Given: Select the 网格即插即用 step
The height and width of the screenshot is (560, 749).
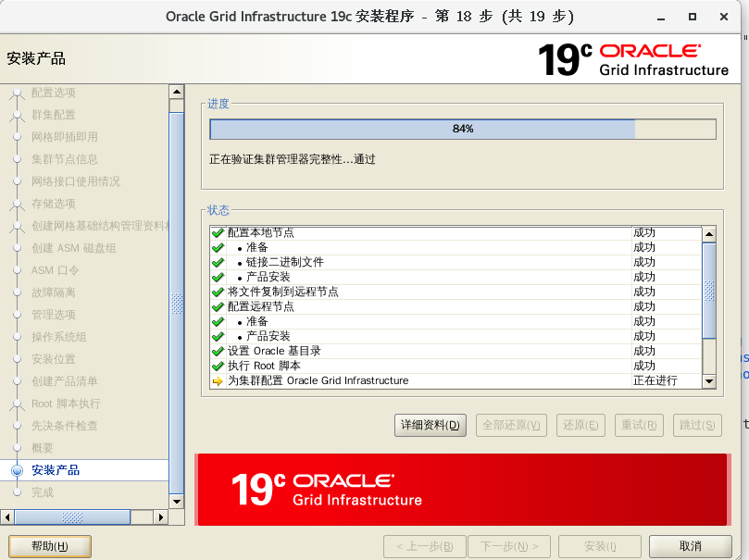Looking at the screenshot, I should [x=65, y=137].
